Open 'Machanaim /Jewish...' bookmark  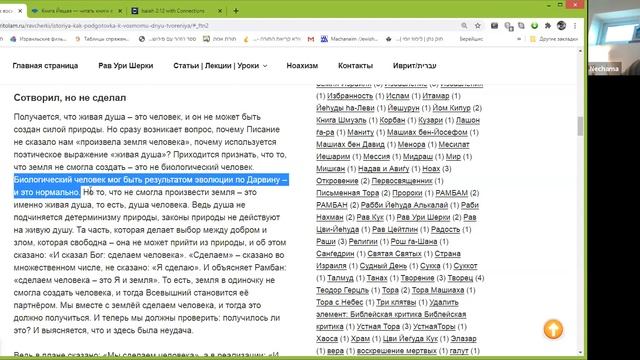coord(349,39)
